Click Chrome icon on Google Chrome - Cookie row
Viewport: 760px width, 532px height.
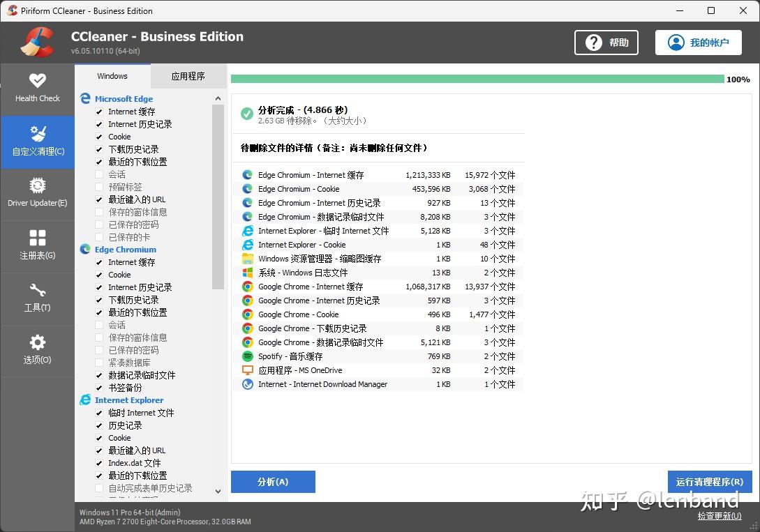pos(248,314)
